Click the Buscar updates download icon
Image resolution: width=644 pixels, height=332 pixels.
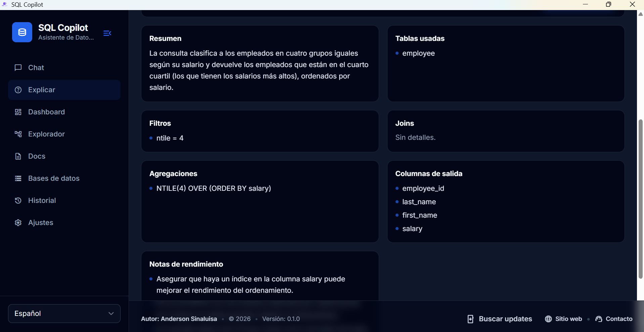point(470,319)
